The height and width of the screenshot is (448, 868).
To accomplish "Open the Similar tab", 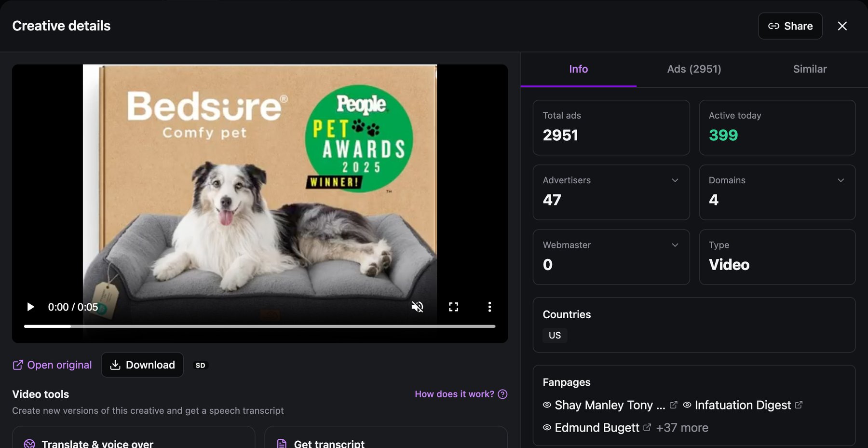I will click(x=810, y=69).
